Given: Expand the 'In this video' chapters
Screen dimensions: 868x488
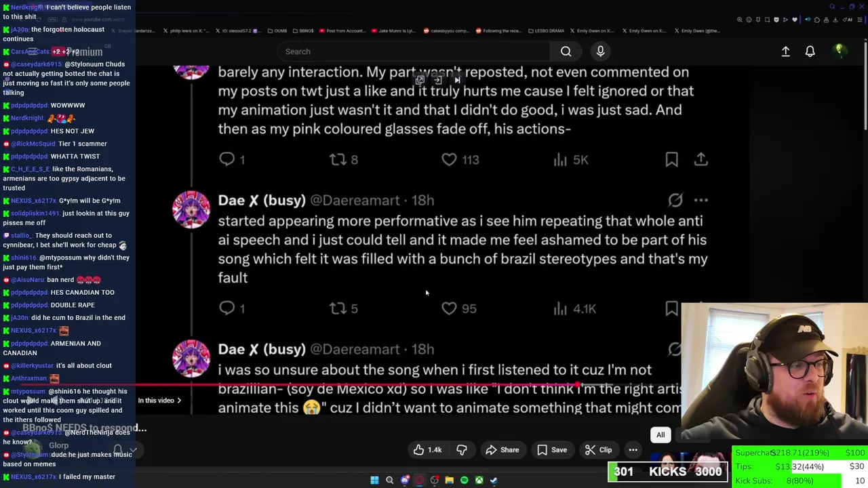Looking at the screenshot, I should click(x=160, y=401).
